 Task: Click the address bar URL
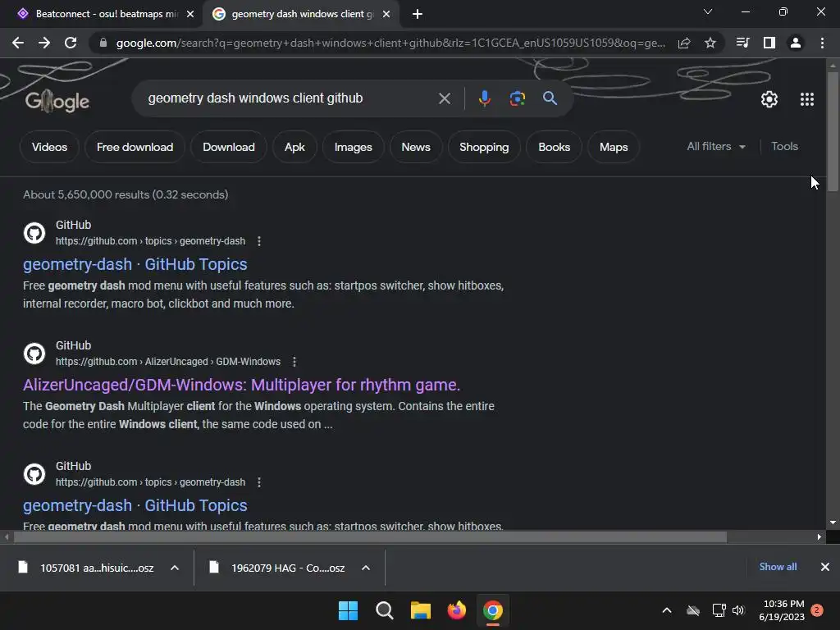[390, 43]
